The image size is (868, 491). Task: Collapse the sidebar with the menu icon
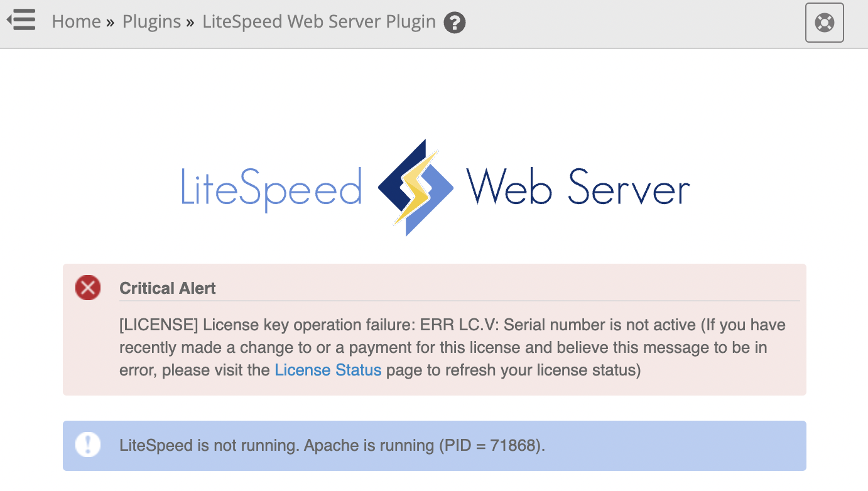(x=21, y=20)
